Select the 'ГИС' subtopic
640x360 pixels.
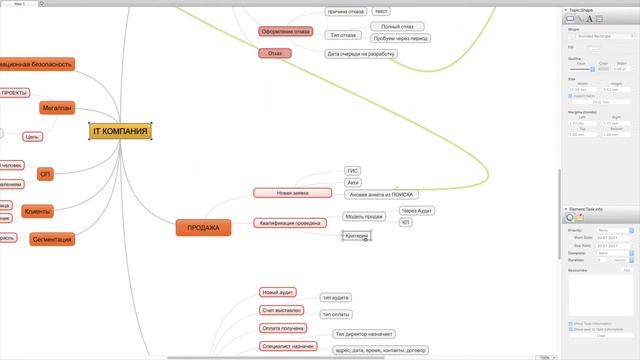click(x=353, y=171)
